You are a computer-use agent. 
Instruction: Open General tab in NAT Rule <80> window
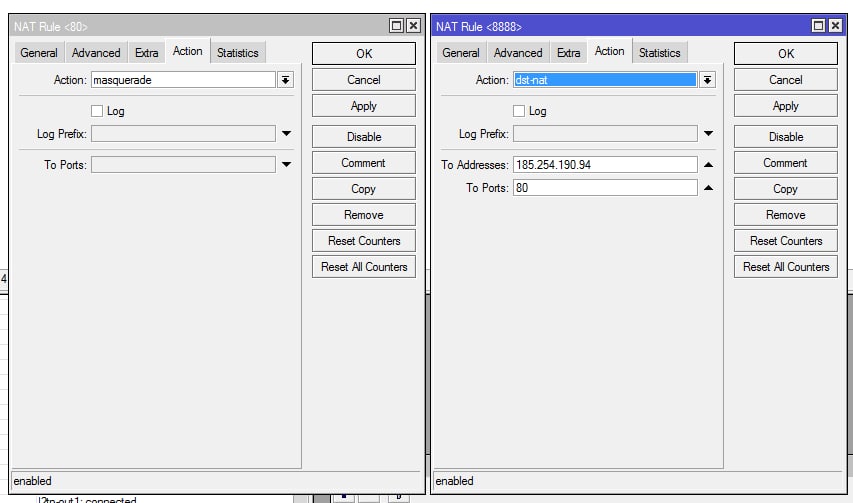pos(39,53)
